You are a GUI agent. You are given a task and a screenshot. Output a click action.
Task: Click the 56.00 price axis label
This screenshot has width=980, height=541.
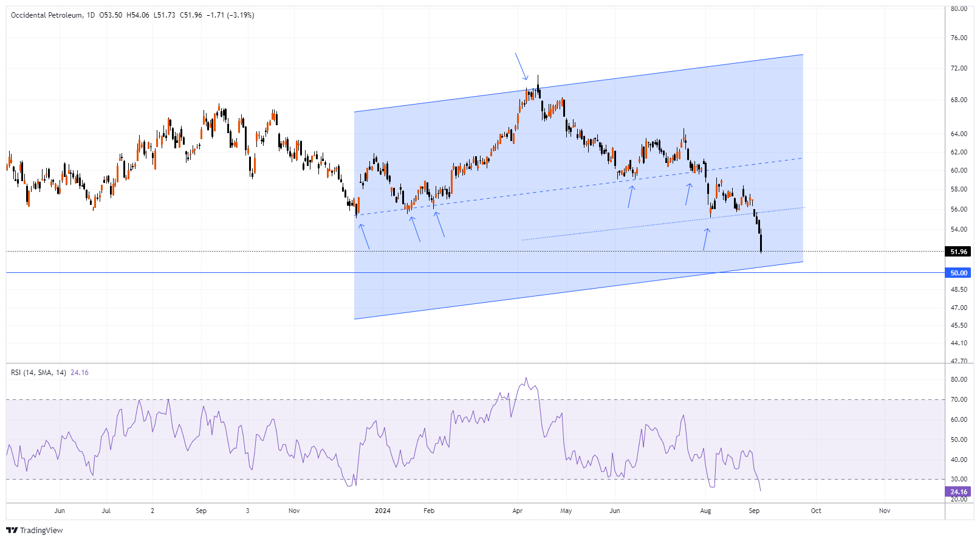pyautogui.click(x=959, y=209)
